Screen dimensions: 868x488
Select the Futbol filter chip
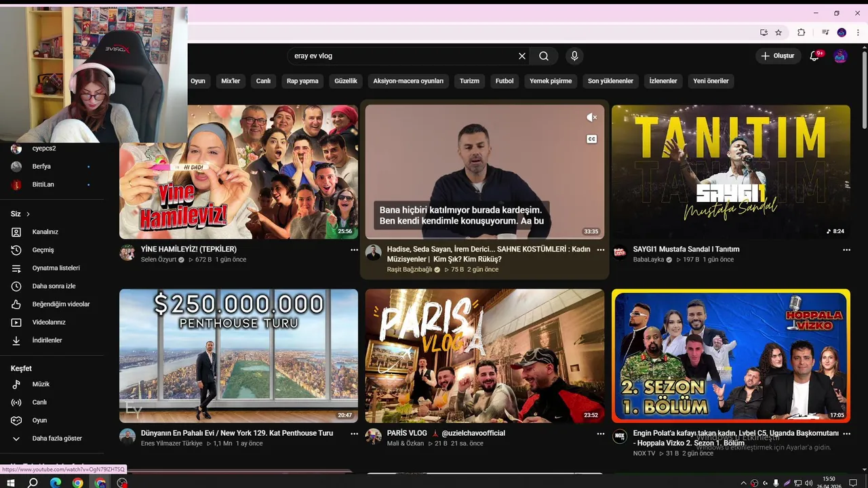click(x=505, y=81)
